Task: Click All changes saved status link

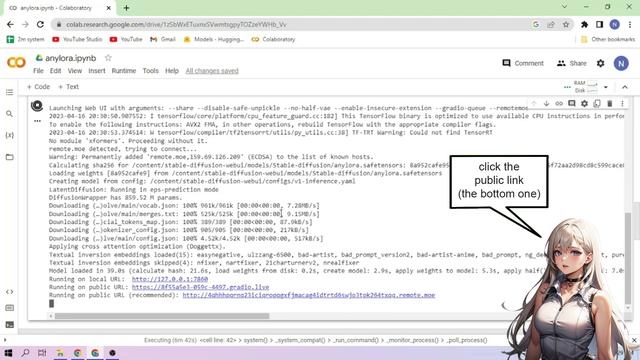Action: (212, 71)
